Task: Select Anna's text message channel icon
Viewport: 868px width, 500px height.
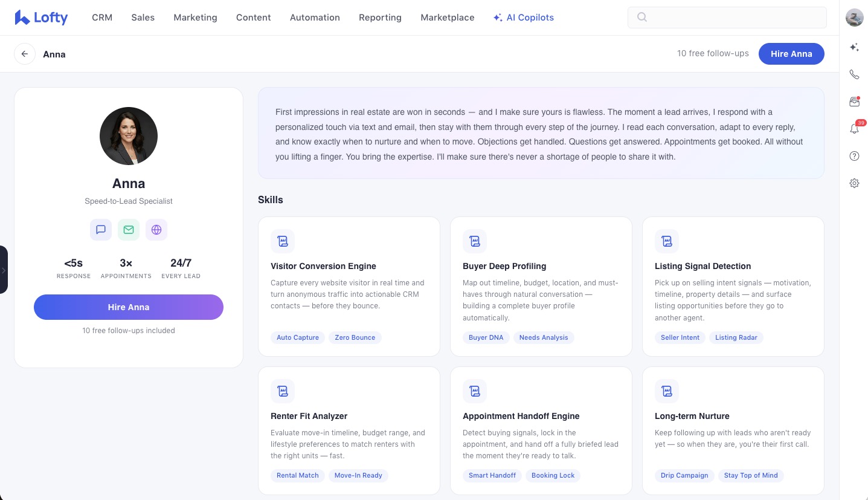Action: (101, 230)
